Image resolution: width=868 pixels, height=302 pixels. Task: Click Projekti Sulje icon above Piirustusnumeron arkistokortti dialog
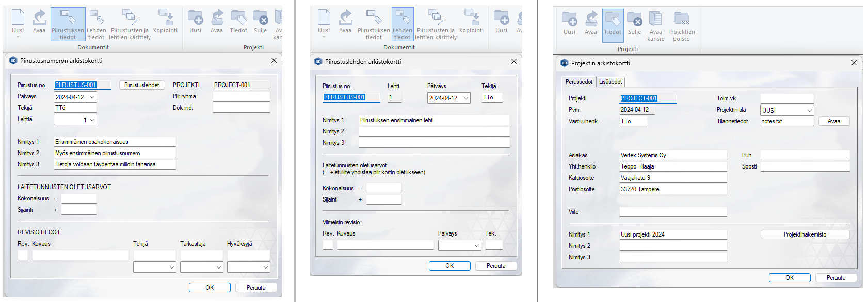coord(261,22)
